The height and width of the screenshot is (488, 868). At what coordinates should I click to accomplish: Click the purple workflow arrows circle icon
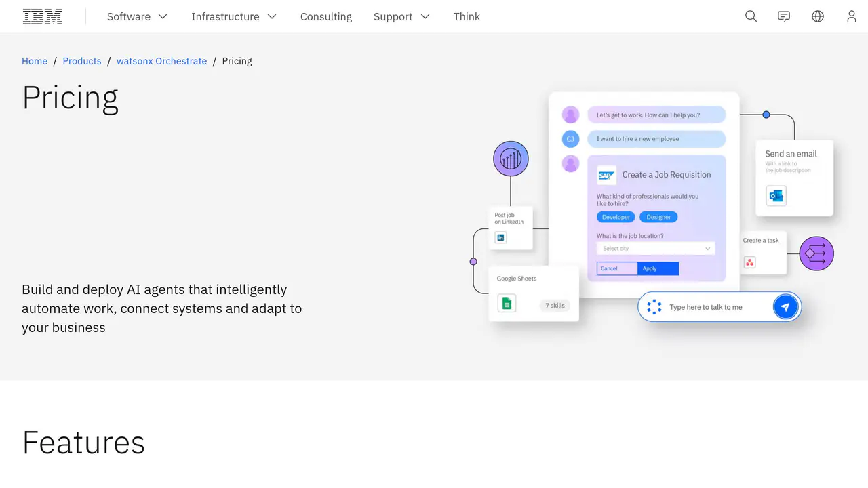coord(816,253)
